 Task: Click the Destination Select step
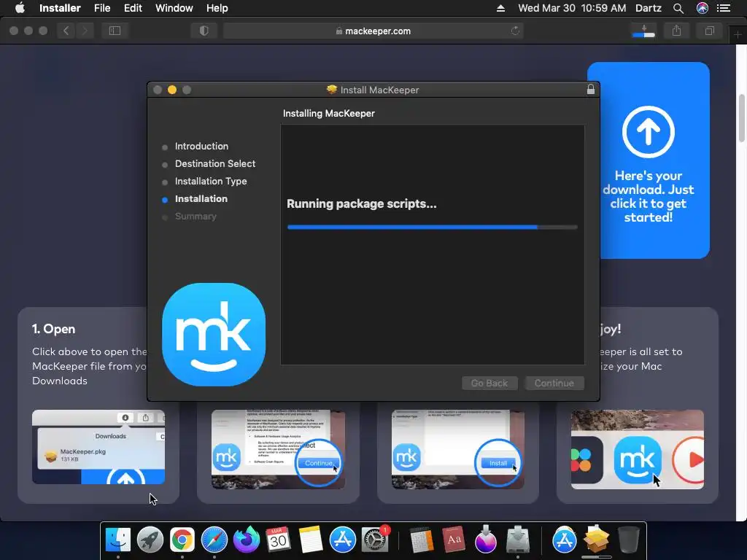(215, 164)
